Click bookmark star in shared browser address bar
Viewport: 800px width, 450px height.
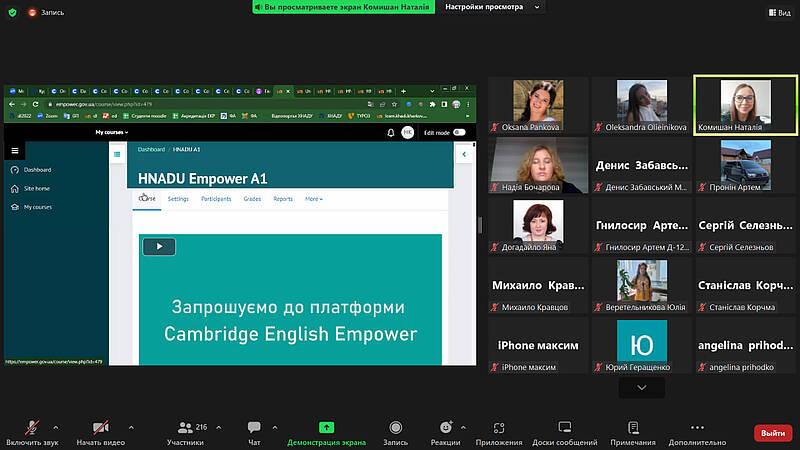(394, 104)
